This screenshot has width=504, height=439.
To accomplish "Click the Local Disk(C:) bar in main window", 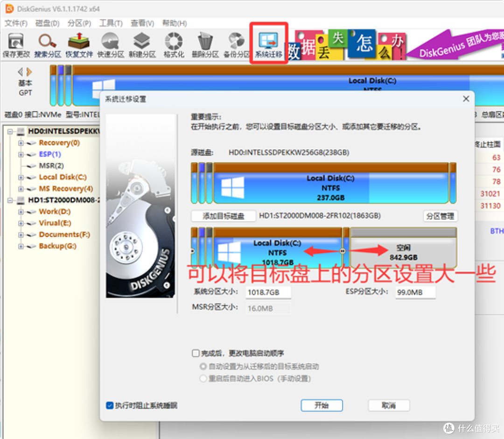I will pos(289,85).
